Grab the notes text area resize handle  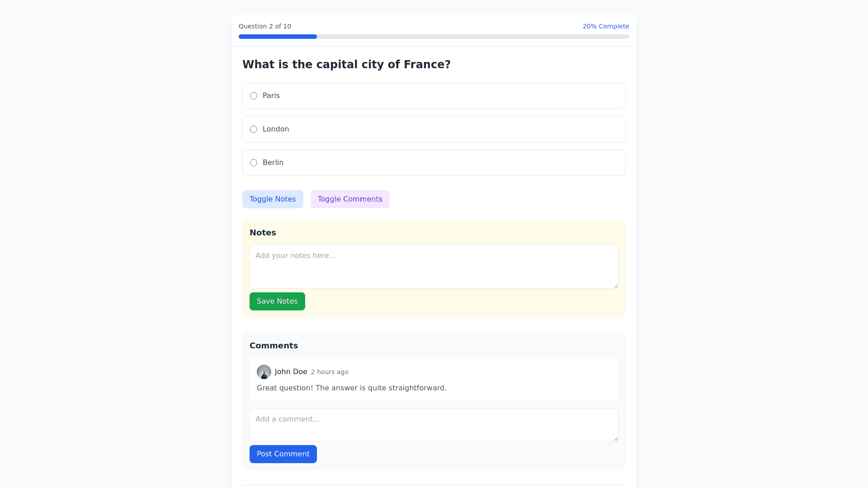point(615,286)
